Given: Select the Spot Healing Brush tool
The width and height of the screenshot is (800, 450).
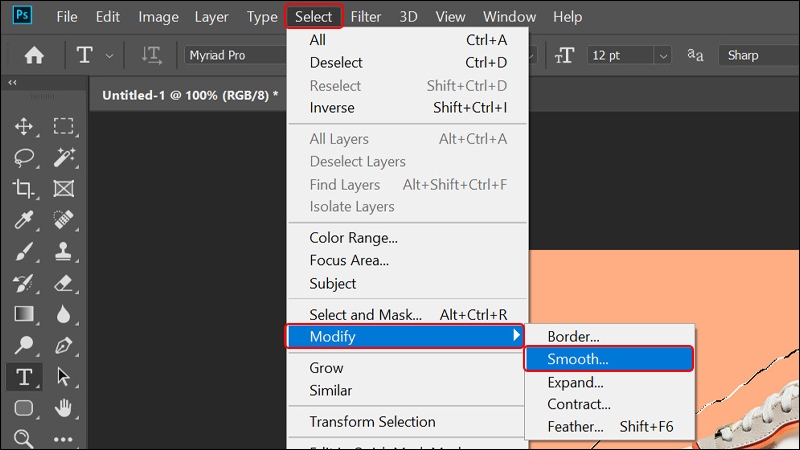Looking at the screenshot, I should pos(64,220).
